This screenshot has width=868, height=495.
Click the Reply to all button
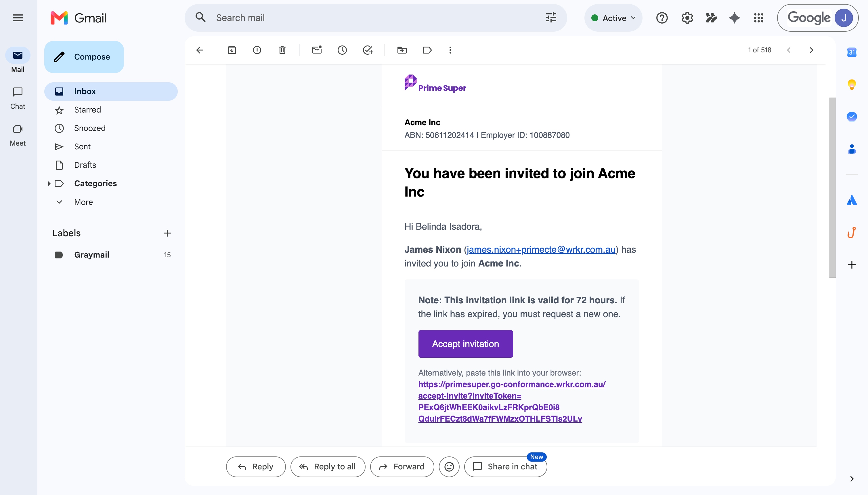[328, 467]
